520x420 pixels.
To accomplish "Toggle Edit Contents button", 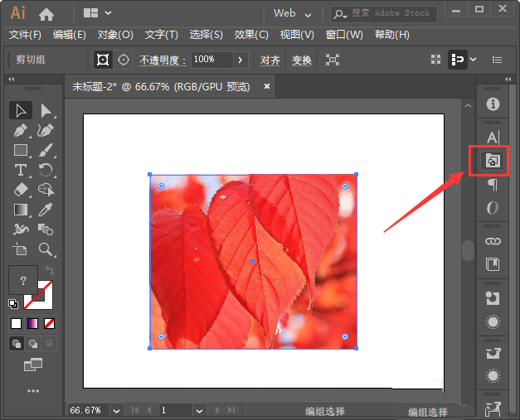I will coord(124,60).
